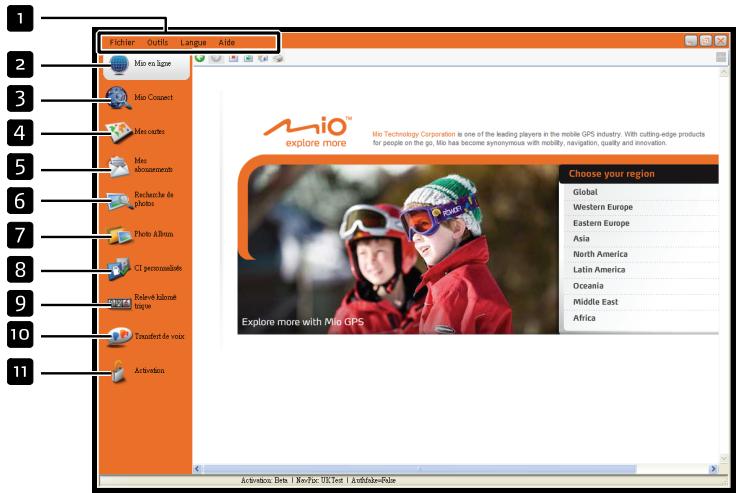Select the Eastern Europe region
Image resolution: width=737 pixels, height=493 pixels.
[601, 223]
